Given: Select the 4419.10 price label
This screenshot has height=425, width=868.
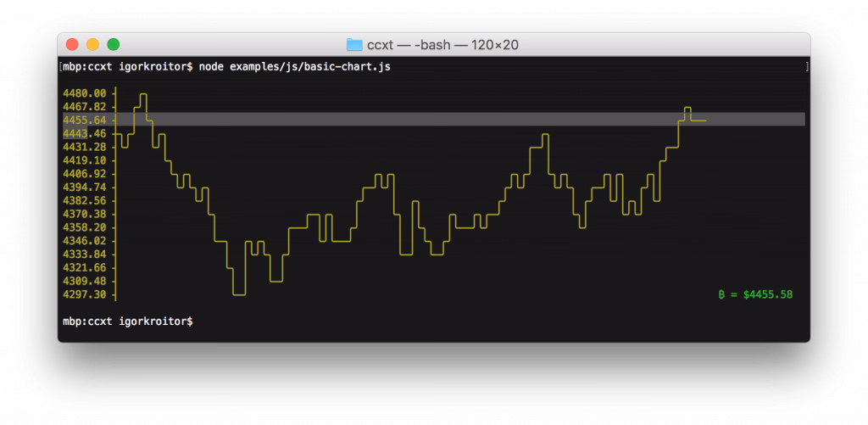Looking at the screenshot, I should point(84,160).
